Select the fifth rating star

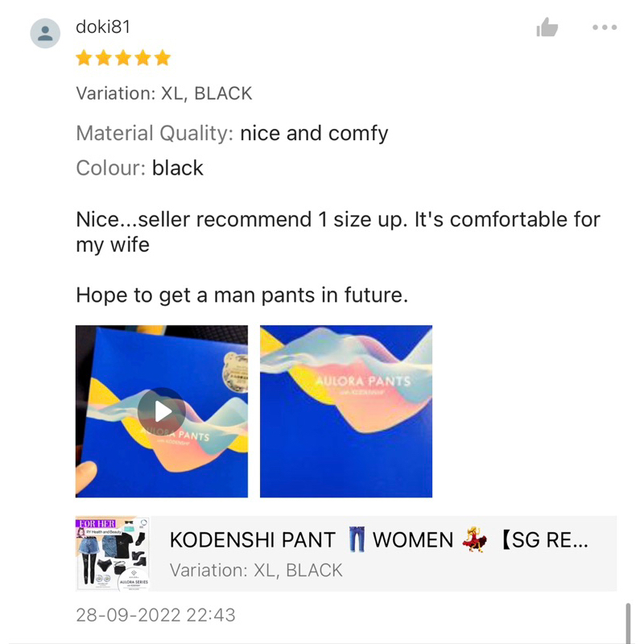(x=163, y=57)
